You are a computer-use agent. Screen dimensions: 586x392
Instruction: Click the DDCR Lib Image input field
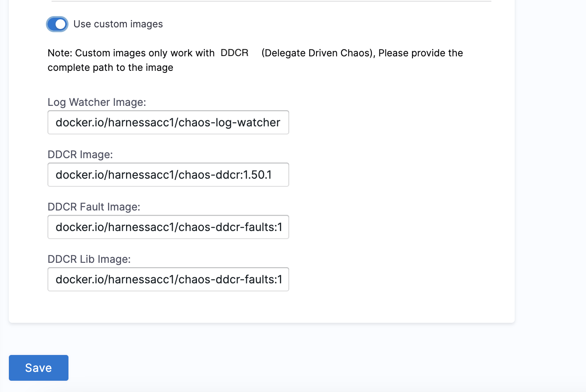pos(168,279)
